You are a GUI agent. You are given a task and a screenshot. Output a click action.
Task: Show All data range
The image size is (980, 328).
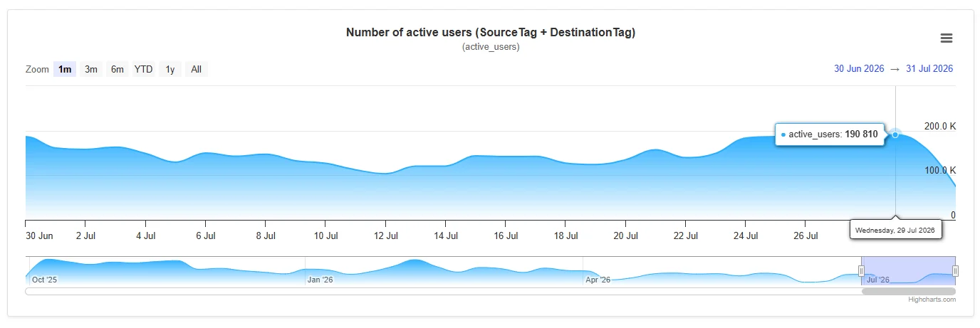click(x=197, y=69)
